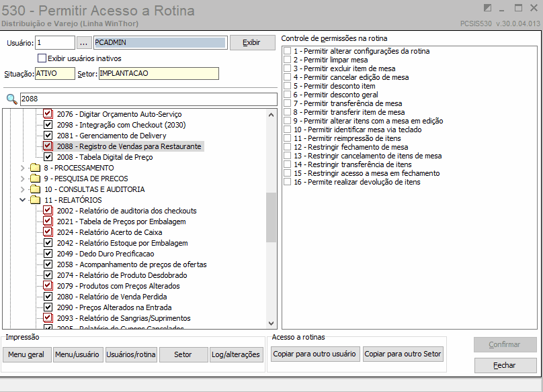Viewport: 543px width, 392px height.
Task: Uncheck routine 2098 Integração com Checkout
Action: [x=48, y=125]
